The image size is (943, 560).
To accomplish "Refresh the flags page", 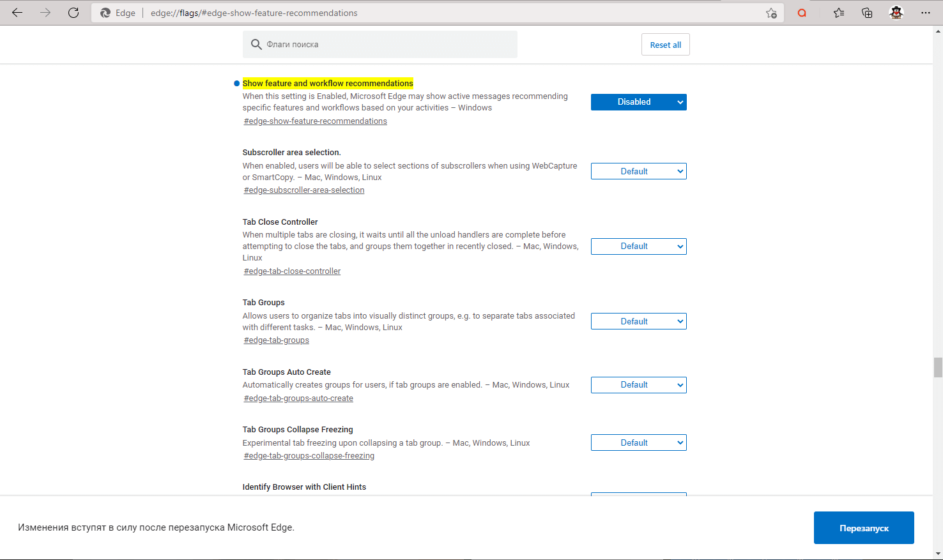I will [x=73, y=13].
